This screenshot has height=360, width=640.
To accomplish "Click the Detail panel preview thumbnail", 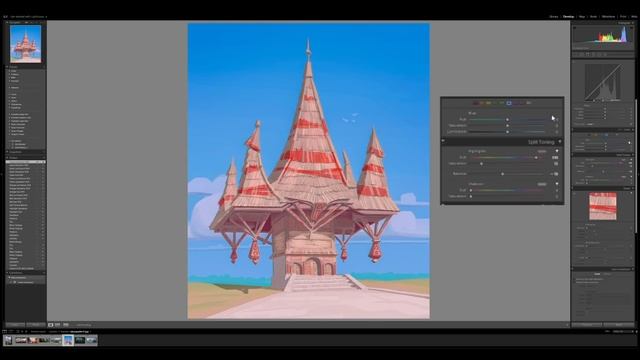I will [603, 206].
